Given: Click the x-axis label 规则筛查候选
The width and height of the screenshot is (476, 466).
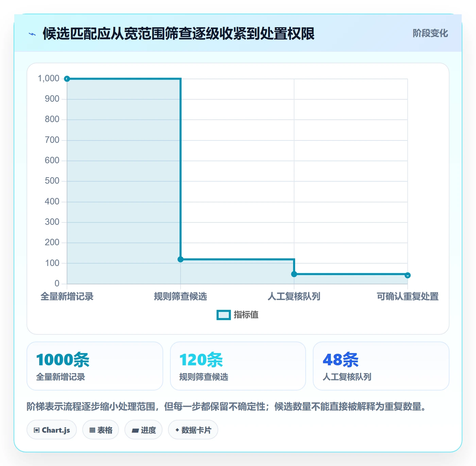Looking at the screenshot, I should (x=181, y=297).
